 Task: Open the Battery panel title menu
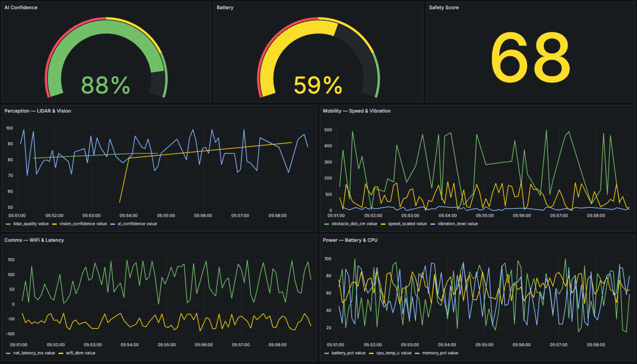pyautogui.click(x=224, y=7)
